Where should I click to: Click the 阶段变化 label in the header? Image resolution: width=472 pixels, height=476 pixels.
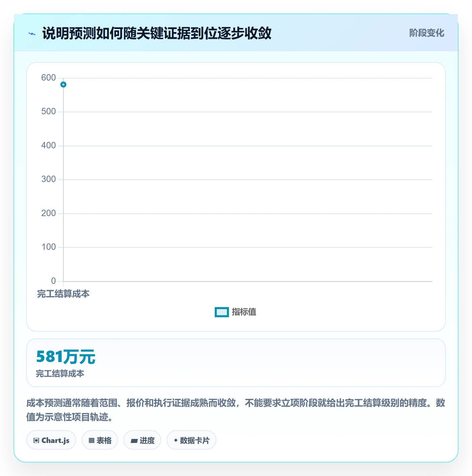(426, 33)
